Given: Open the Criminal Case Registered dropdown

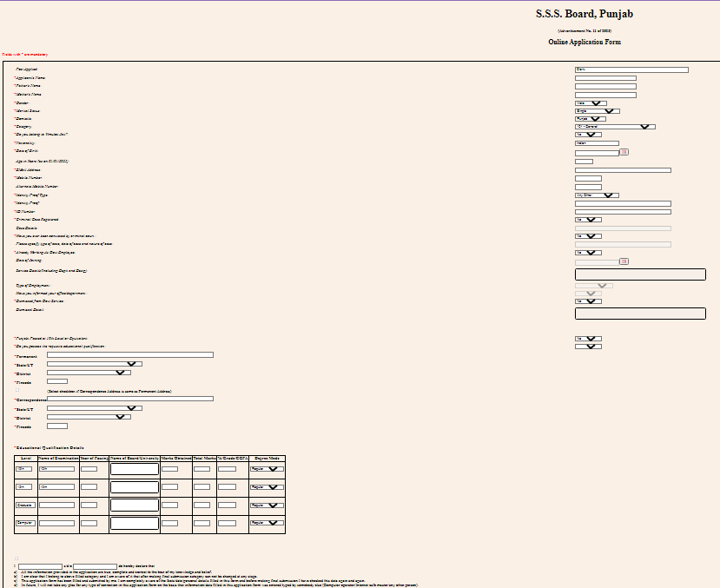Looking at the screenshot, I should (x=588, y=220).
